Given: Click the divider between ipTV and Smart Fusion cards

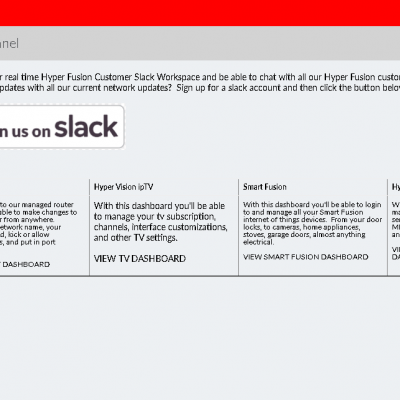Looking at the screenshot, I should coord(238,227).
